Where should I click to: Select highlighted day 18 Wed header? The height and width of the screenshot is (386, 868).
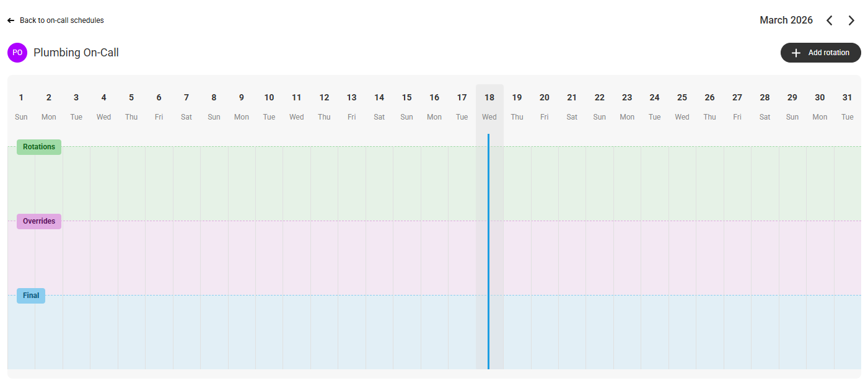(x=489, y=107)
